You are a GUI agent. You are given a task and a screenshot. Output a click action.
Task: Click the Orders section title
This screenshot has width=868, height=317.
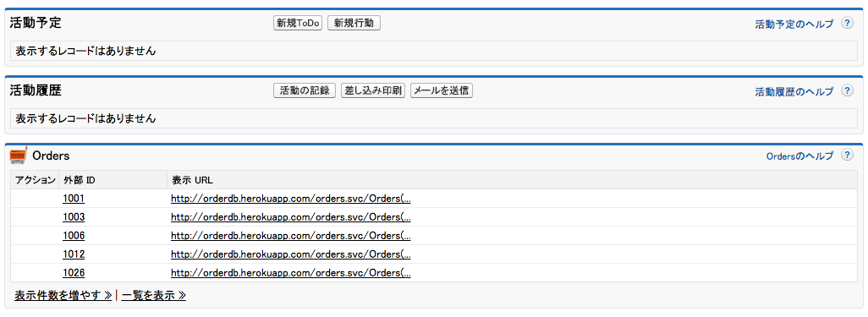coord(51,156)
